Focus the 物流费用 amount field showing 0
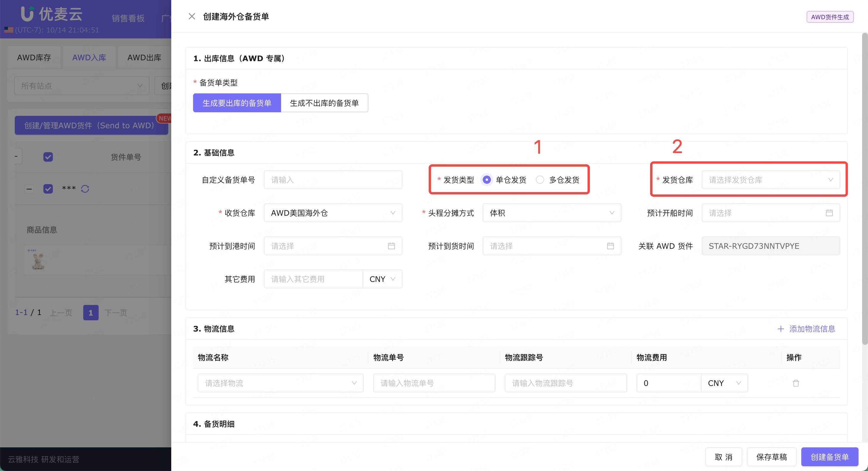The image size is (868, 471). pyautogui.click(x=668, y=383)
